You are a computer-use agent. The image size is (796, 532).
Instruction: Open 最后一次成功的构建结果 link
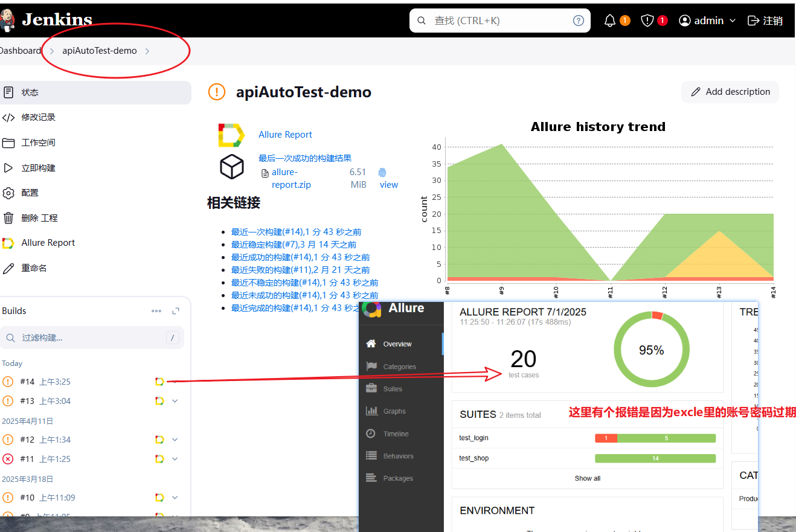(305, 158)
